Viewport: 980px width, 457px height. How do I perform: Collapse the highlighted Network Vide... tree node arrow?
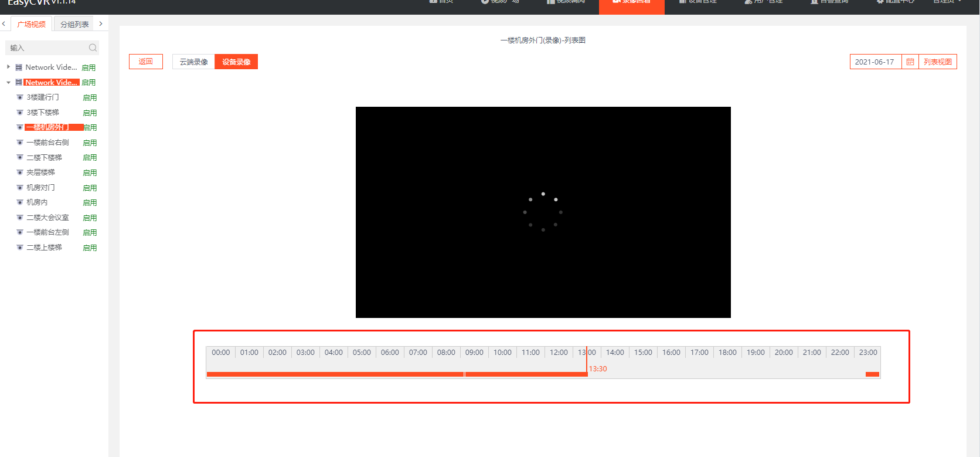[8, 83]
